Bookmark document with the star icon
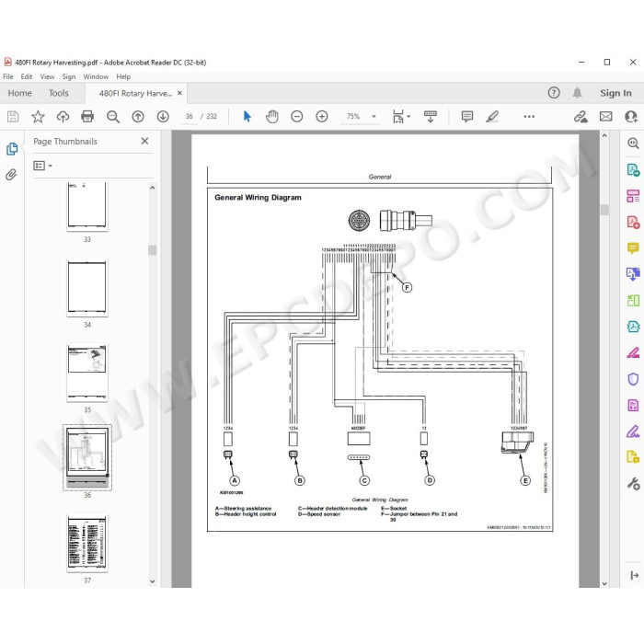 [x=38, y=117]
